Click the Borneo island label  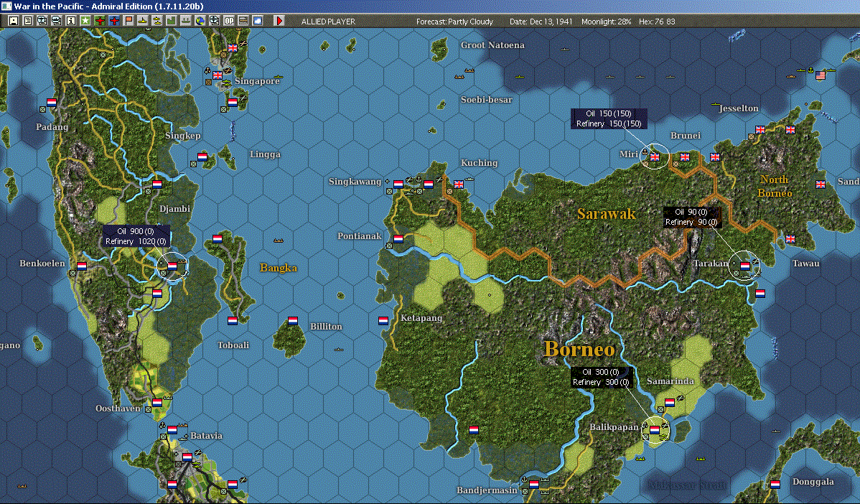coord(580,349)
